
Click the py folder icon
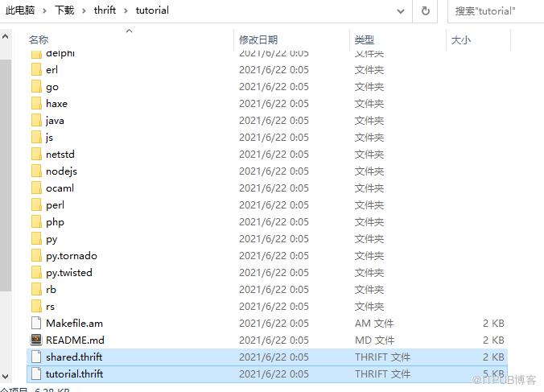(36, 239)
